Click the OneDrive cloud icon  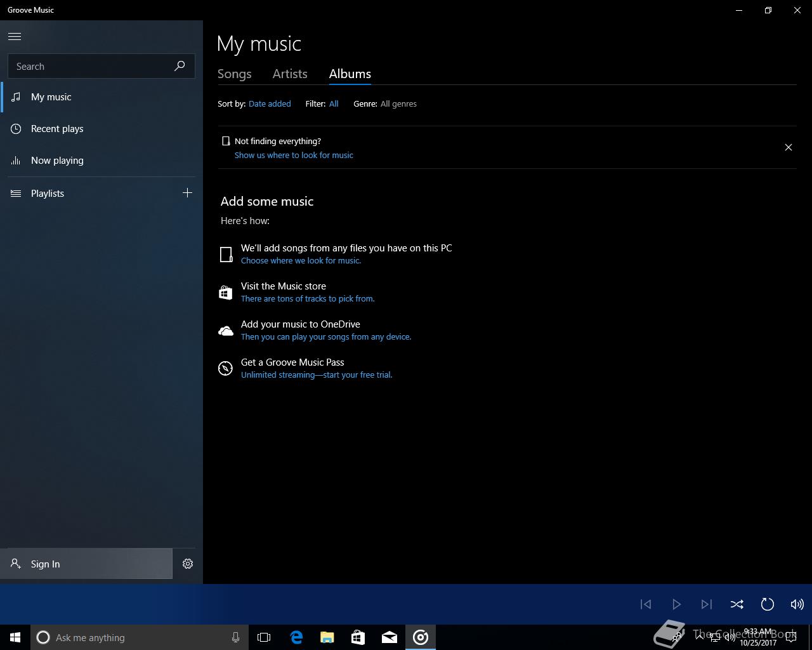pos(225,331)
